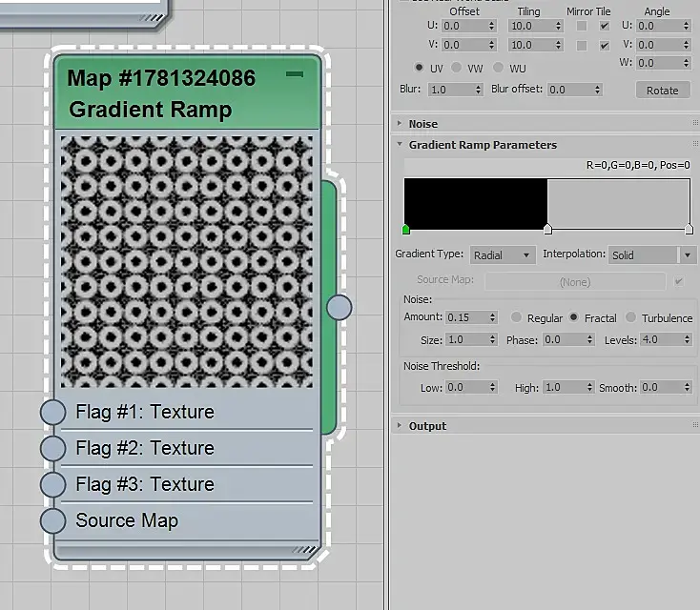Expand the Noise rollout
700x610 pixels.
click(x=400, y=123)
